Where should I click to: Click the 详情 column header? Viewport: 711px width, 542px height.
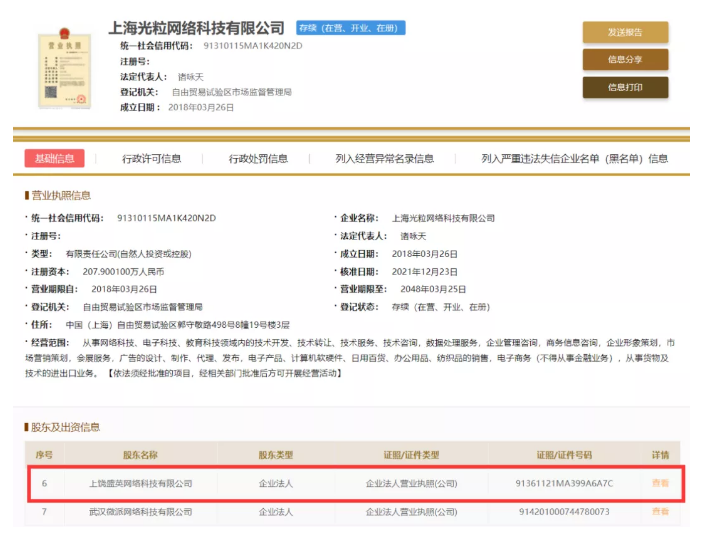660,455
